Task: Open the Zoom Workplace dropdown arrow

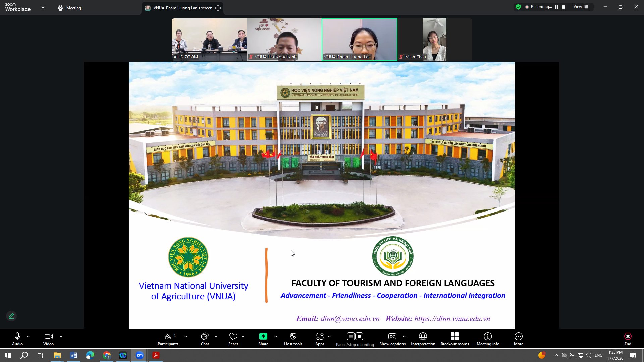Action: tap(43, 7)
